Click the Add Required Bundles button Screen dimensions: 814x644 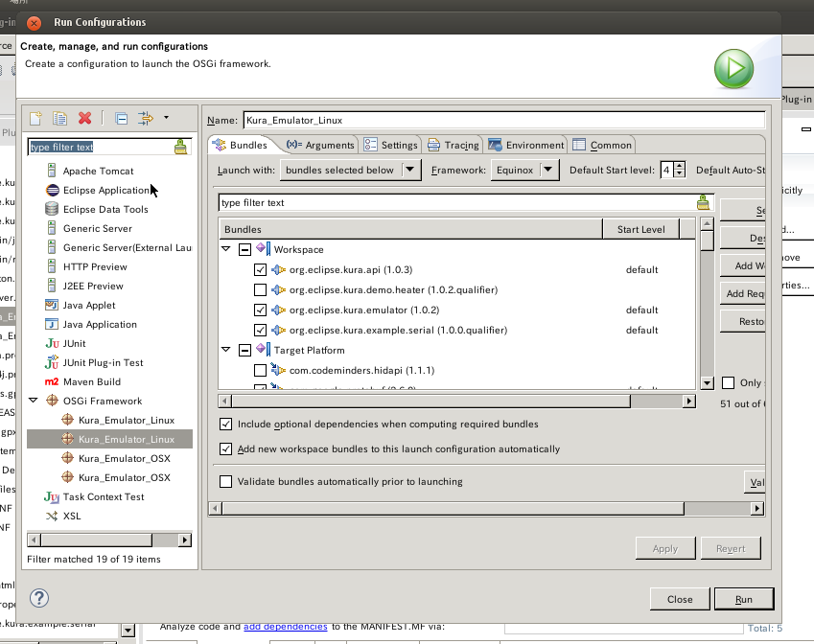[743, 293]
